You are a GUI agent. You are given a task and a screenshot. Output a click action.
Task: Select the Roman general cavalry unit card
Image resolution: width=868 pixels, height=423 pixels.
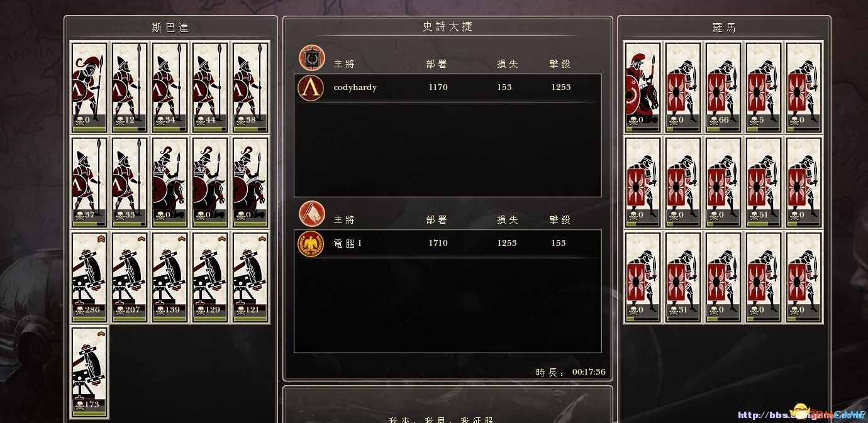pyautogui.click(x=643, y=87)
